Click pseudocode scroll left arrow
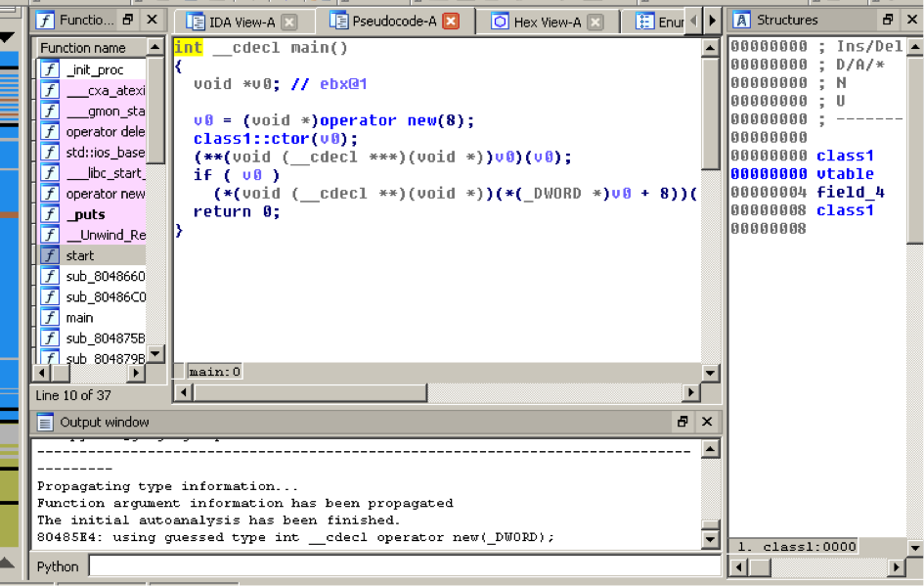This screenshot has width=924, height=586. point(184,392)
